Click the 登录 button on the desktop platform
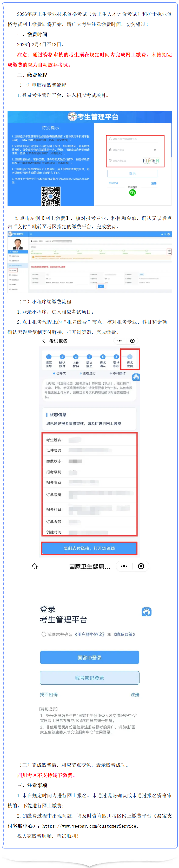 pyautogui.click(x=132, y=173)
